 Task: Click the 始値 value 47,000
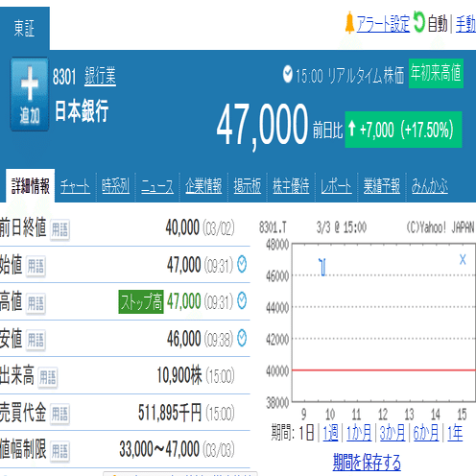[184, 265]
